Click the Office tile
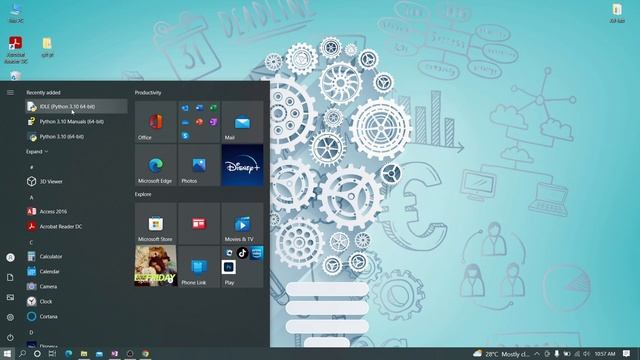The width and height of the screenshot is (640, 360). (156, 122)
